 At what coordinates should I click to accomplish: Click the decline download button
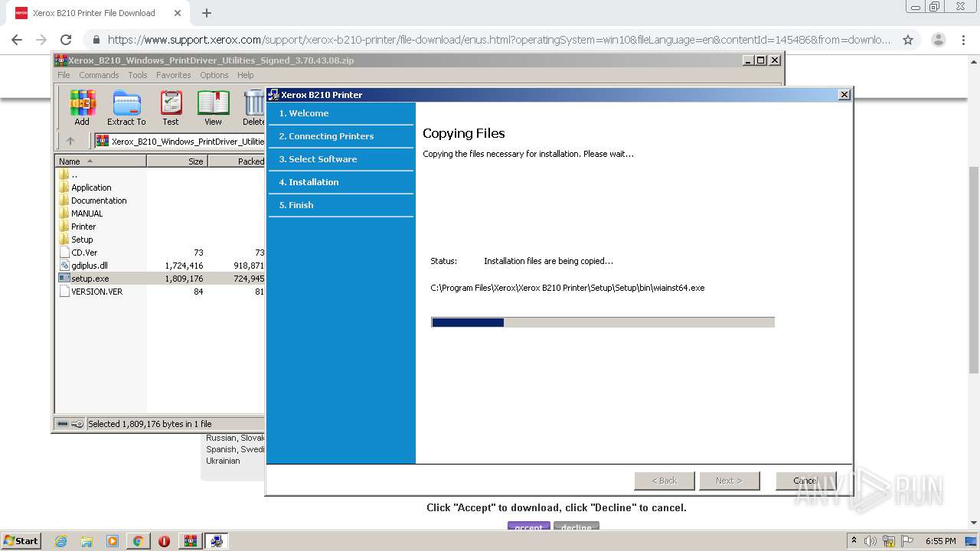[577, 527]
